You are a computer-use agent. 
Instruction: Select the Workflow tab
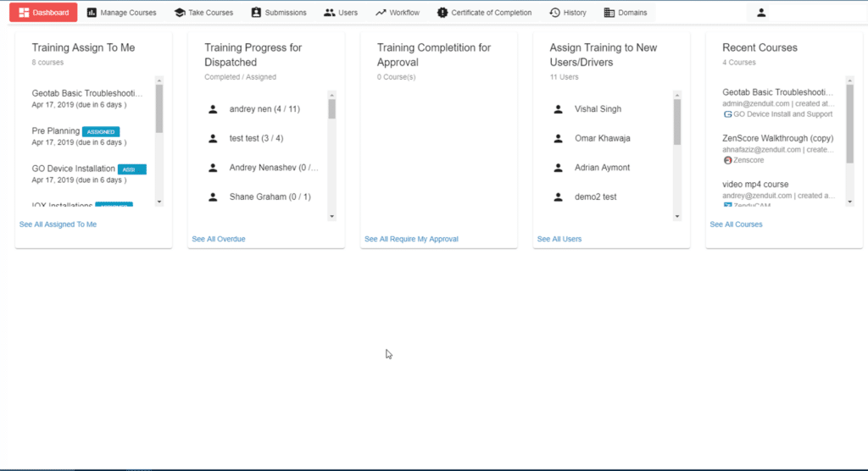click(x=397, y=13)
